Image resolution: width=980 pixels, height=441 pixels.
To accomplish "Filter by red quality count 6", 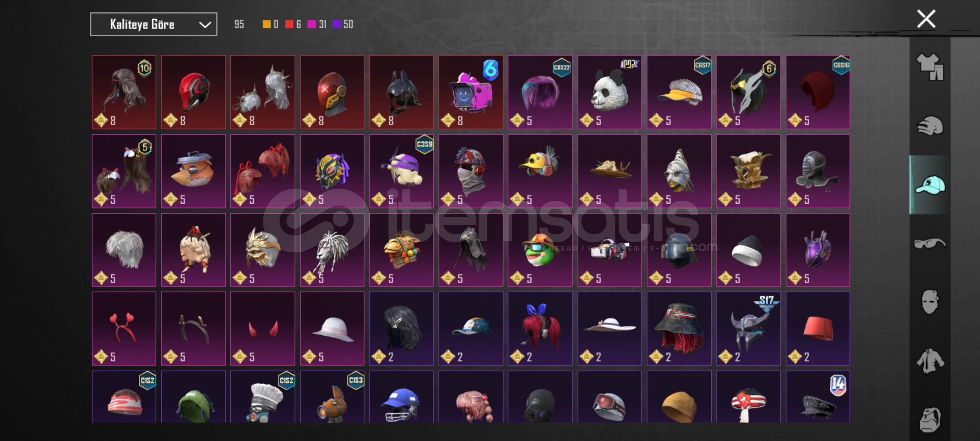I will click(x=293, y=24).
